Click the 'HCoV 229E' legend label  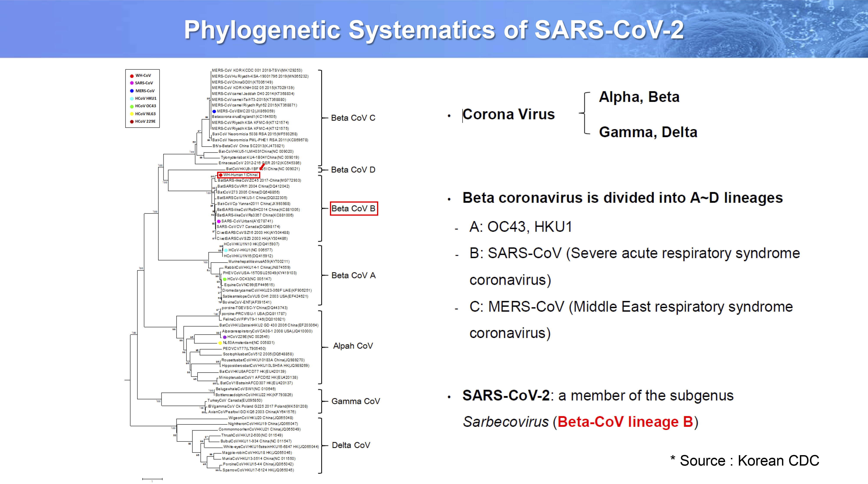(x=145, y=121)
